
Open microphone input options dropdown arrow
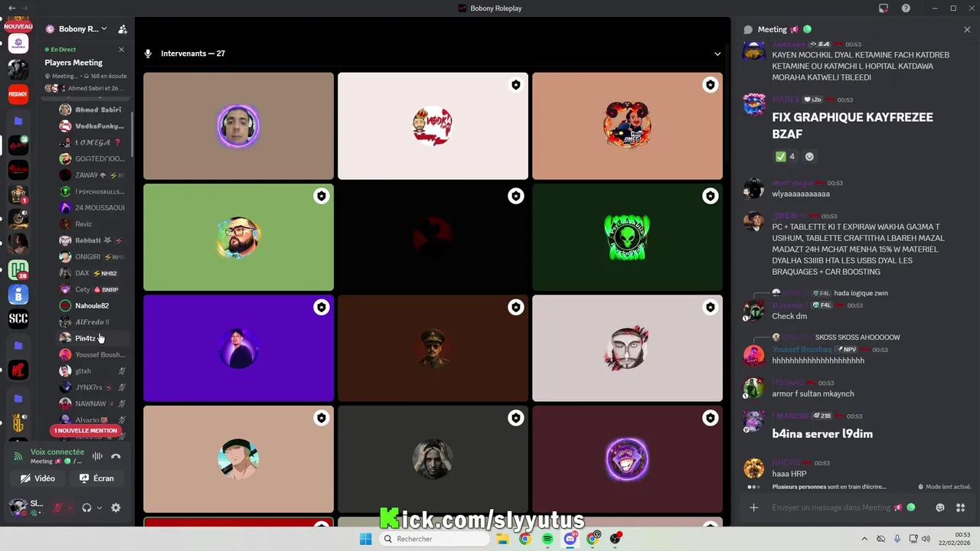[x=70, y=507]
